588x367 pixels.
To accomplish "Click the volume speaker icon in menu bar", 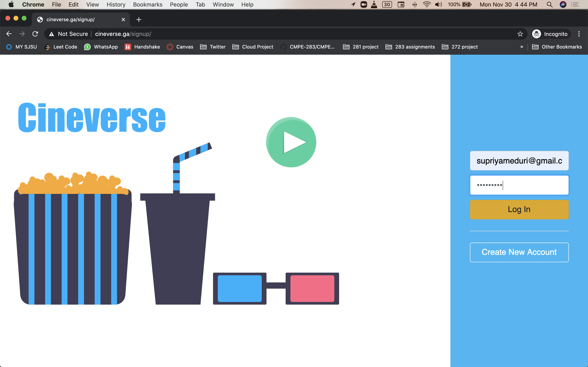I will (438, 5).
